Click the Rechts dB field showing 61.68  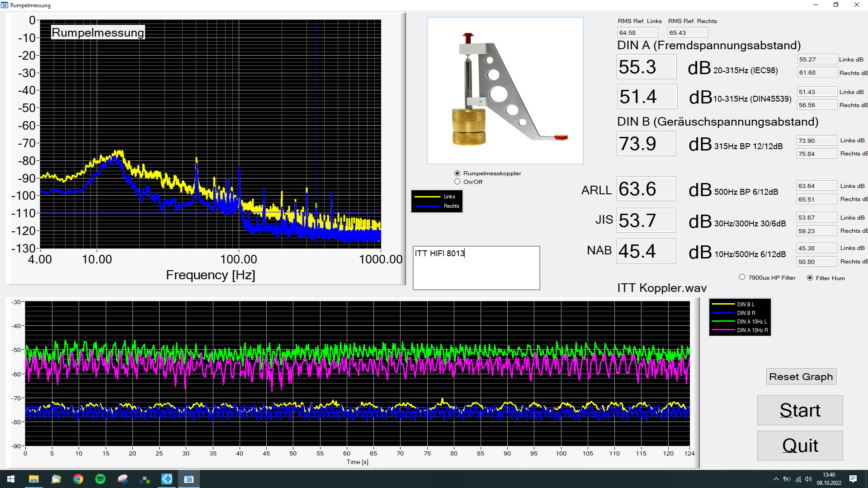pyautogui.click(x=817, y=72)
